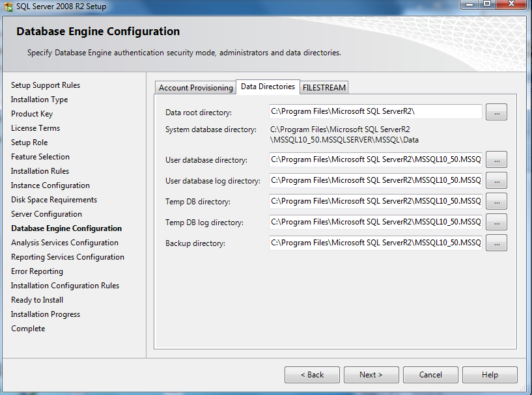Click the Backup directory field
The width and height of the screenshot is (532, 395).
[x=376, y=243]
